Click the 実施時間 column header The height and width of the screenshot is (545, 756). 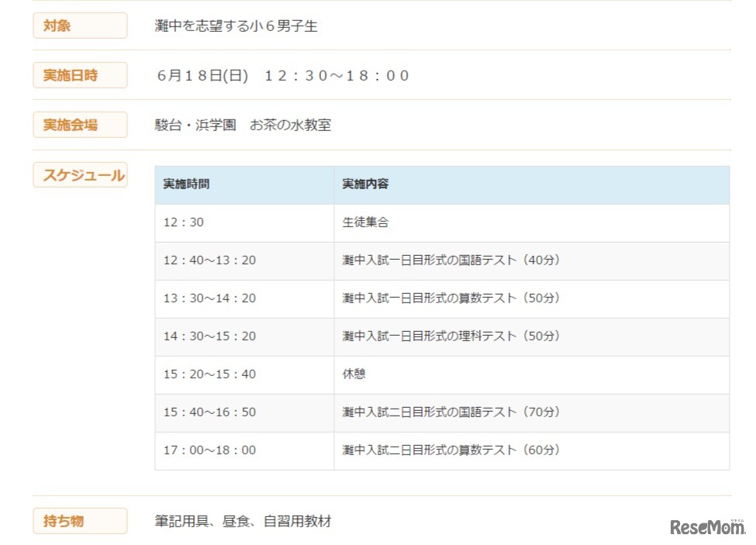point(244,185)
